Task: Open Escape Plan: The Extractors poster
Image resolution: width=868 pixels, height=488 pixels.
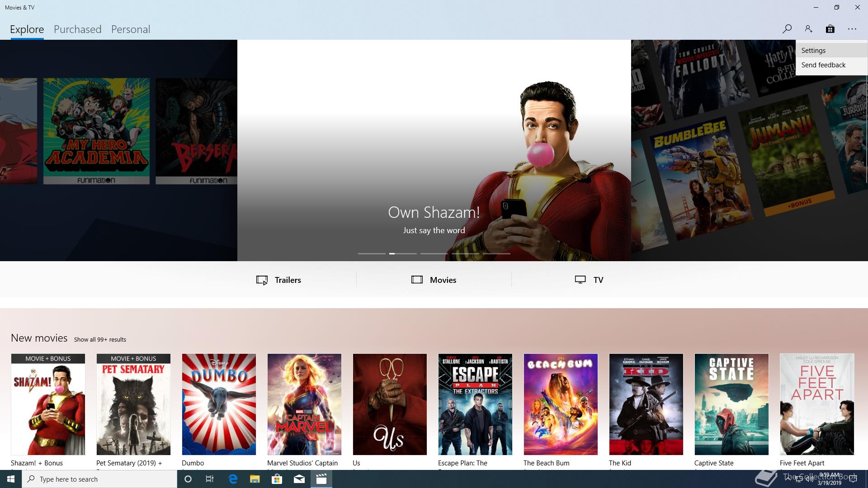Action: pyautogui.click(x=475, y=404)
